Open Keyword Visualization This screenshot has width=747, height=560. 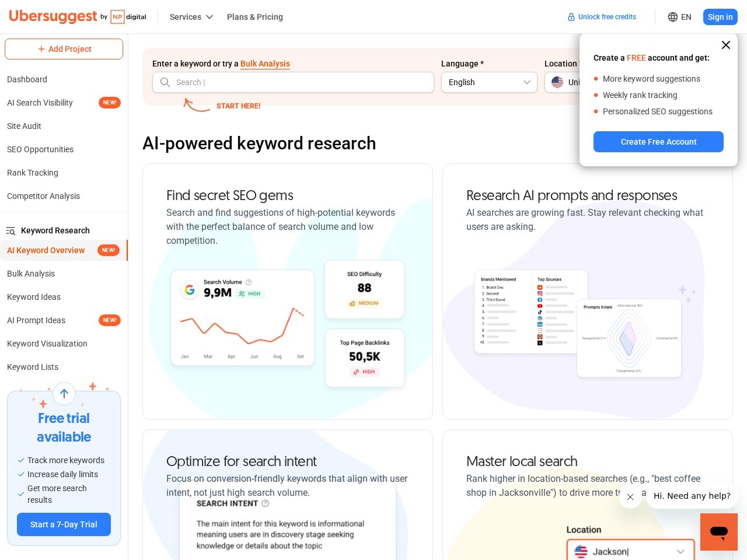[x=47, y=344]
